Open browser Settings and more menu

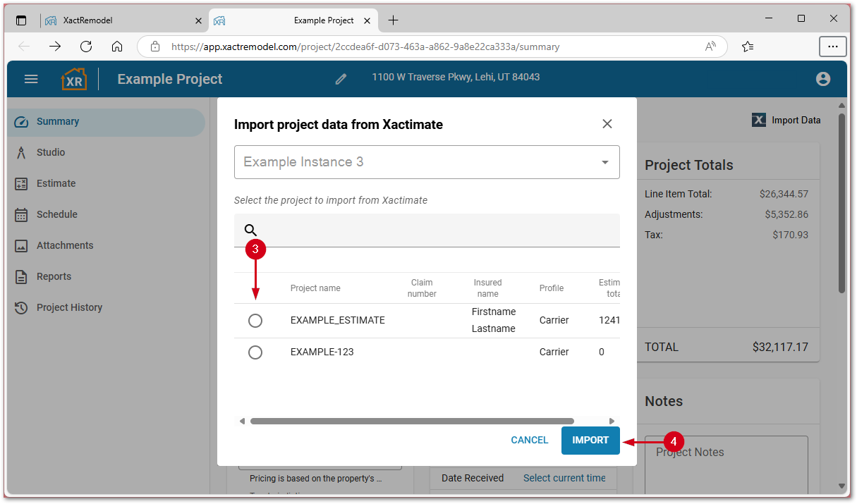(833, 47)
